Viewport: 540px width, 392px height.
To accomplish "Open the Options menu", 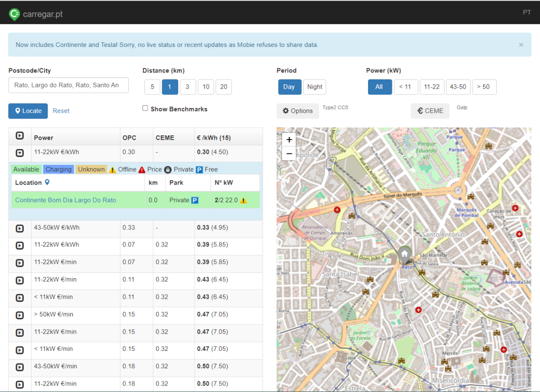I will pos(297,111).
